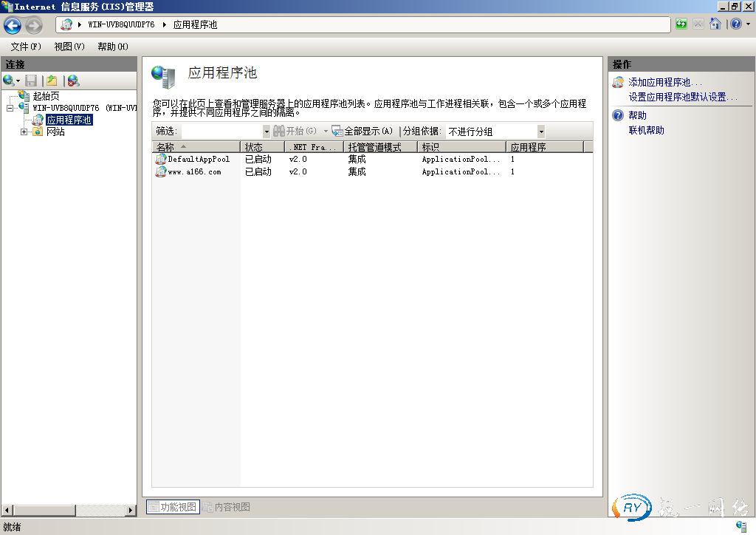This screenshot has width=756, height=535.
Task: Open the 文件 menu
Action: coord(26,47)
